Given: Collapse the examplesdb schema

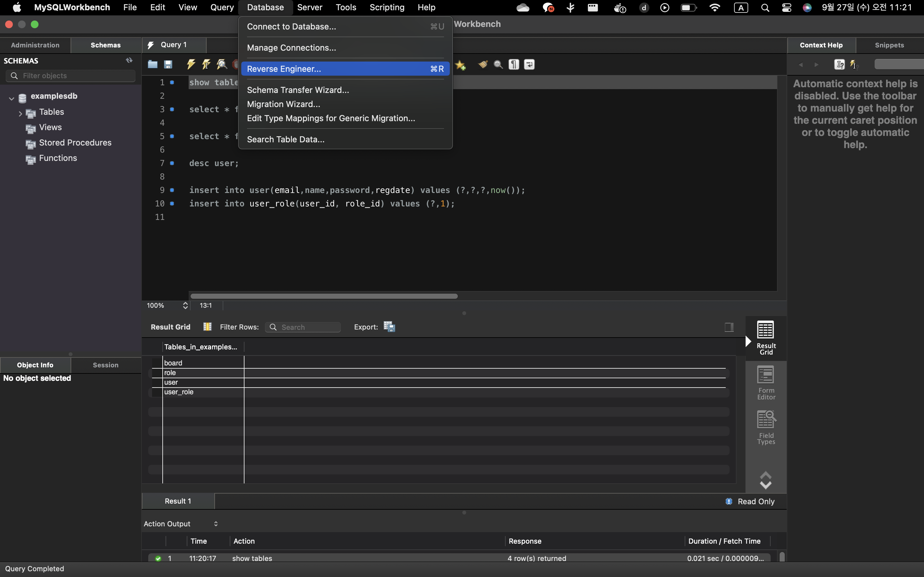Looking at the screenshot, I should (12, 98).
